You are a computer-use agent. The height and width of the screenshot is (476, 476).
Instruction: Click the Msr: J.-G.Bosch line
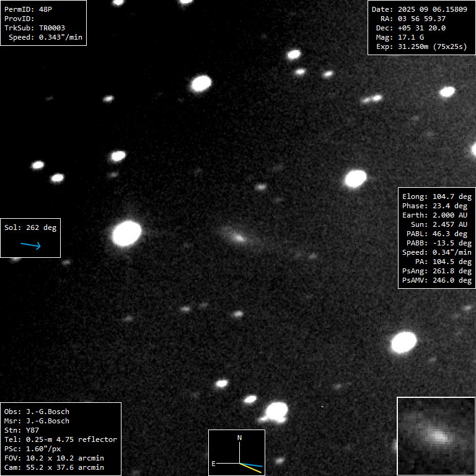point(37,421)
